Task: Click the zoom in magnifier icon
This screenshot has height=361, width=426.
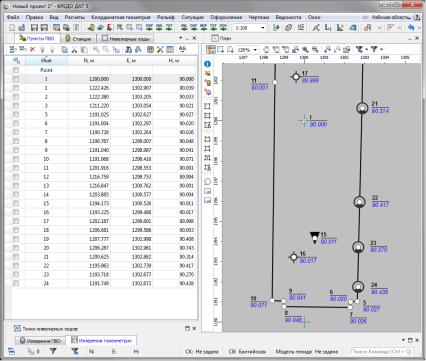Action: click(x=305, y=50)
